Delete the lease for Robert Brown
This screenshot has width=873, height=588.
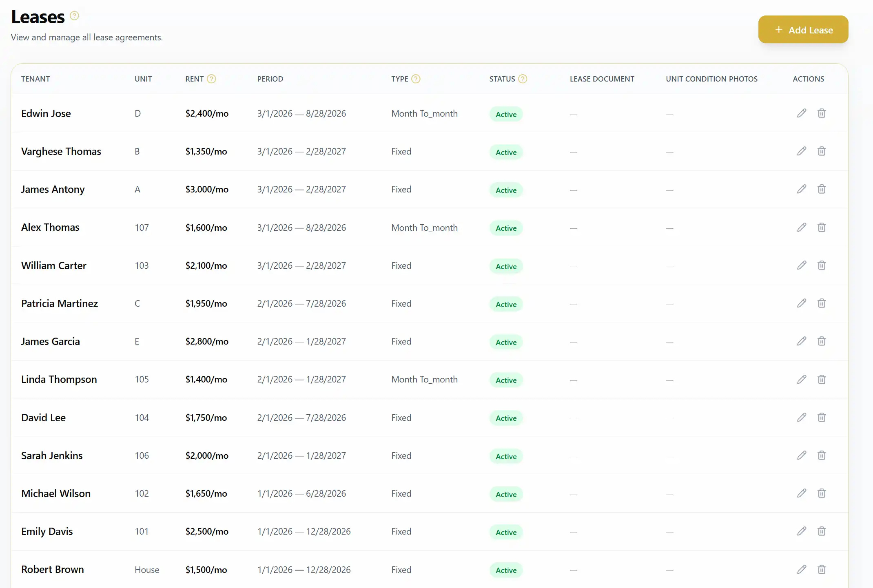[822, 569]
